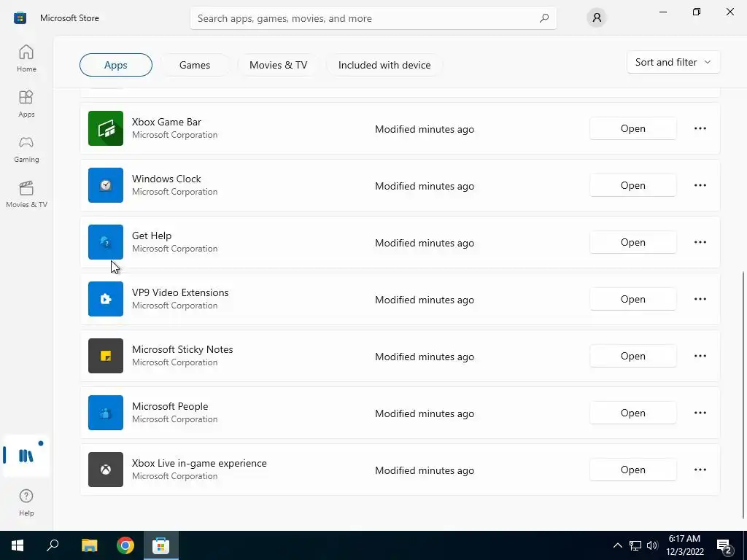
Task: Open Microsoft Sticky Notes
Action: (x=632, y=356)
